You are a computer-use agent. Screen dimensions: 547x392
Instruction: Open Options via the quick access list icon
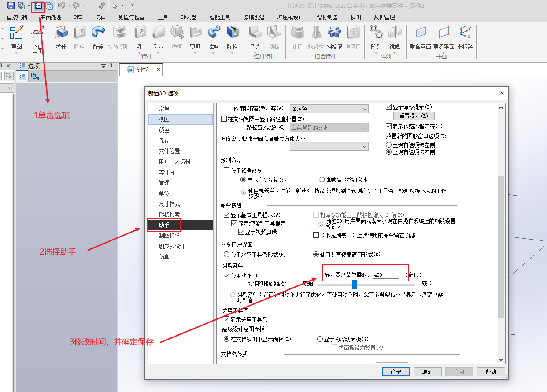38,6
